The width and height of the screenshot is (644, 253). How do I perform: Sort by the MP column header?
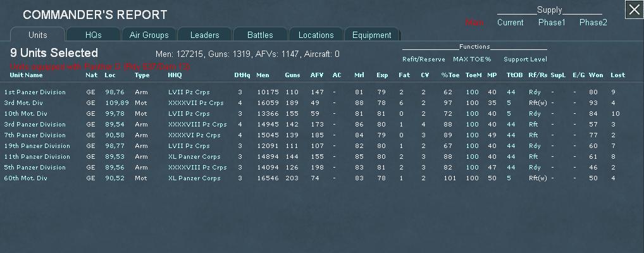coord(492,75)
